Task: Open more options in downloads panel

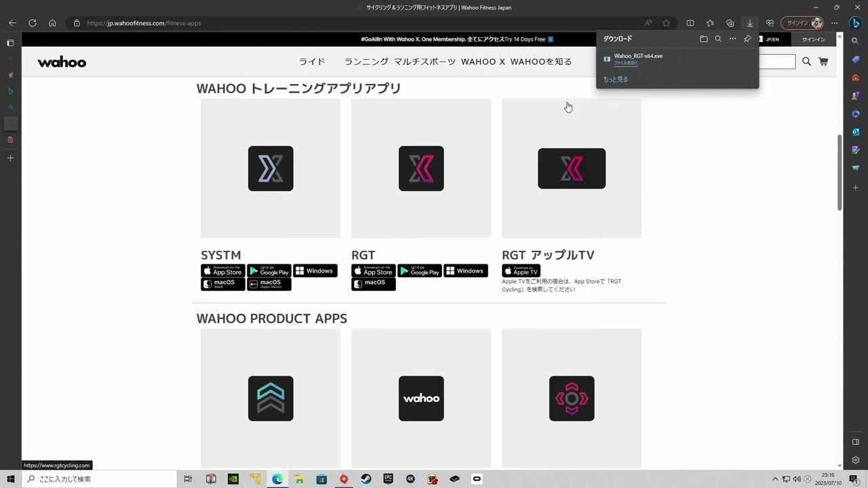Action: [x=732, y=39]
